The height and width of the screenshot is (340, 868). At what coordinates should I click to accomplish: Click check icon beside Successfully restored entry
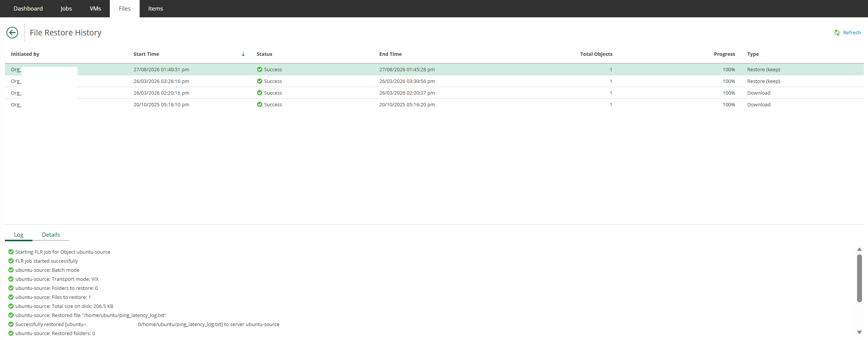[11, 324]
